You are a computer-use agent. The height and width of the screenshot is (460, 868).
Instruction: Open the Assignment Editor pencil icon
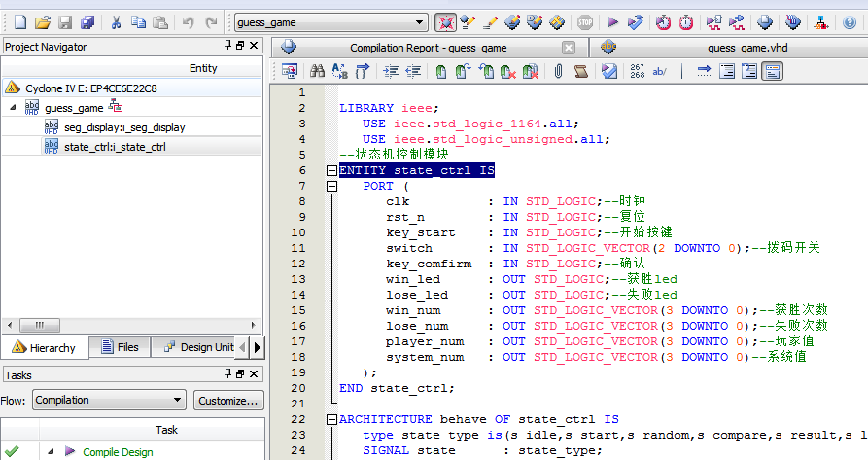tap(468, 22)
